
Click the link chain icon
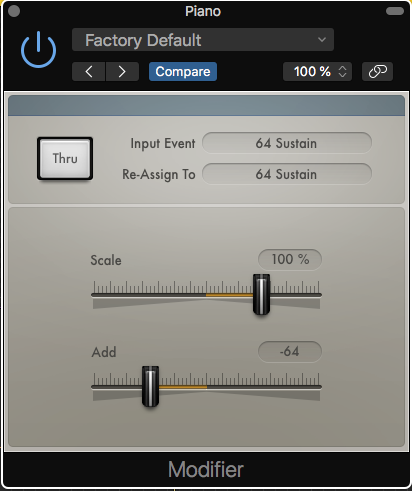[377, 71]
